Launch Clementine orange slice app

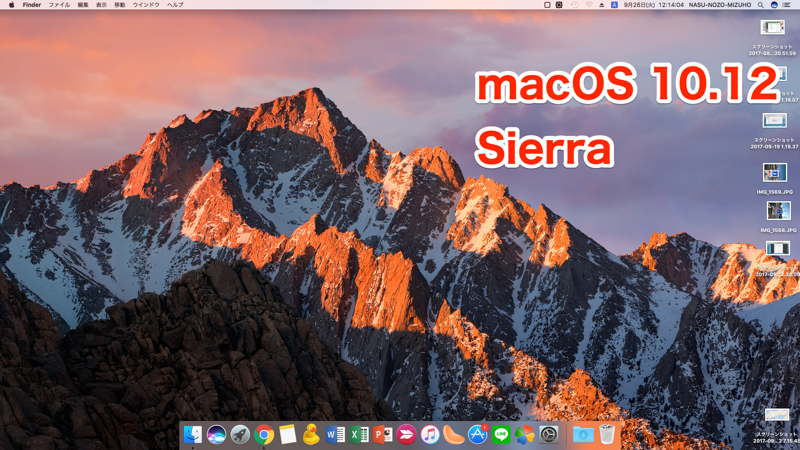point(454,435)
